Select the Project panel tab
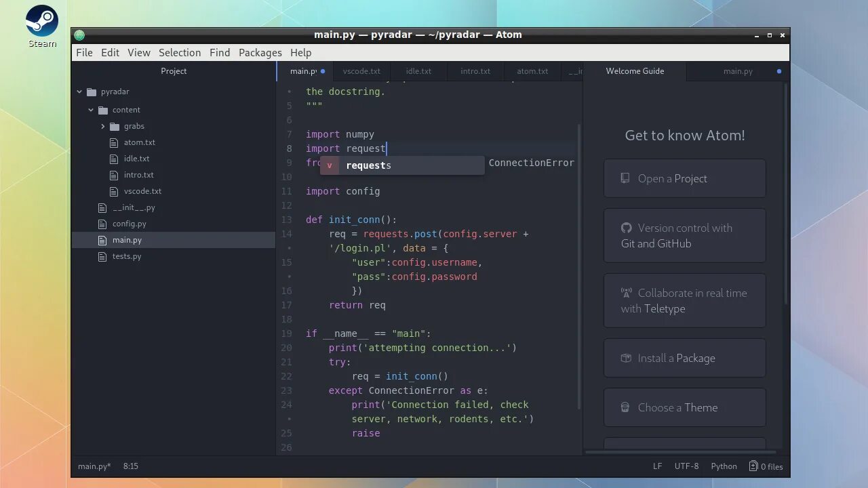 (x=174, y=71)
